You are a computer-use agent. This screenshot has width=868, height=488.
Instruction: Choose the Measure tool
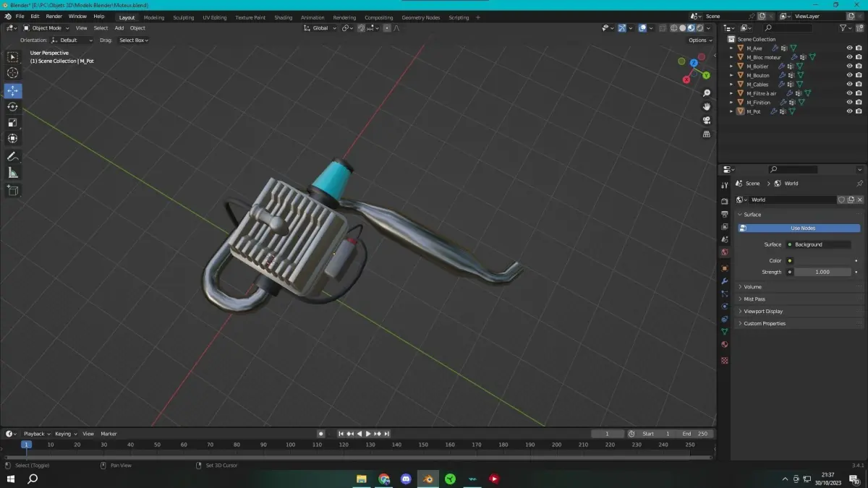coord(13,173)
